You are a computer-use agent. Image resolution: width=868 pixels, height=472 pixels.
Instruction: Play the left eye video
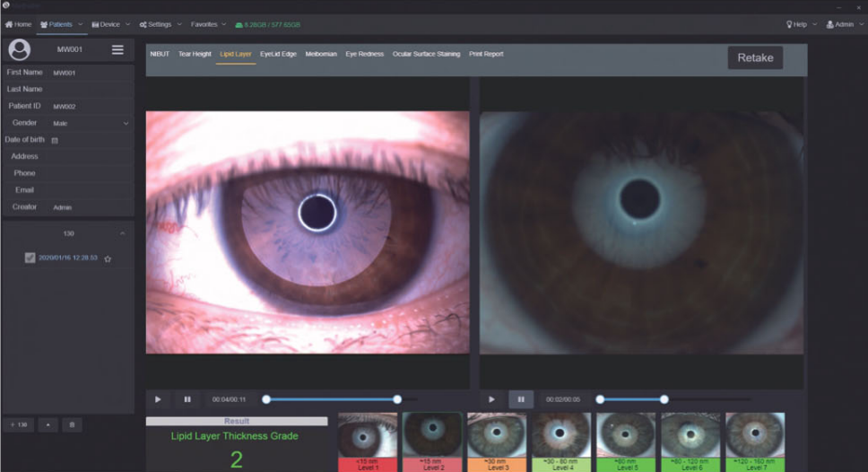pos(158,399)
